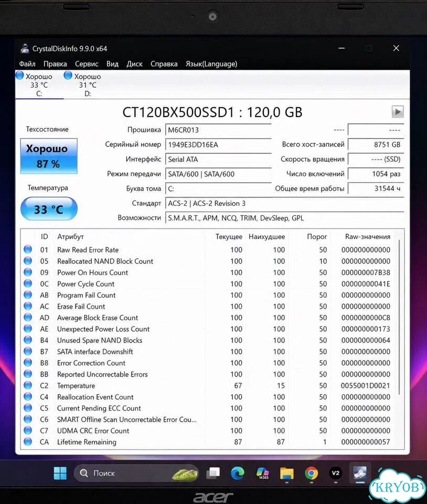Click the status icon for Reallocation Event Count

28,396
